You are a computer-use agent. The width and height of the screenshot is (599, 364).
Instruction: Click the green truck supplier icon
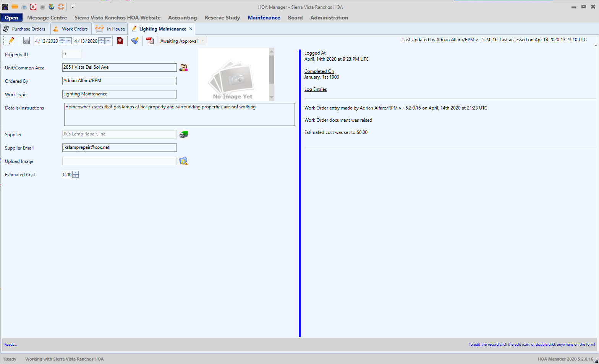tap(184, 134)
